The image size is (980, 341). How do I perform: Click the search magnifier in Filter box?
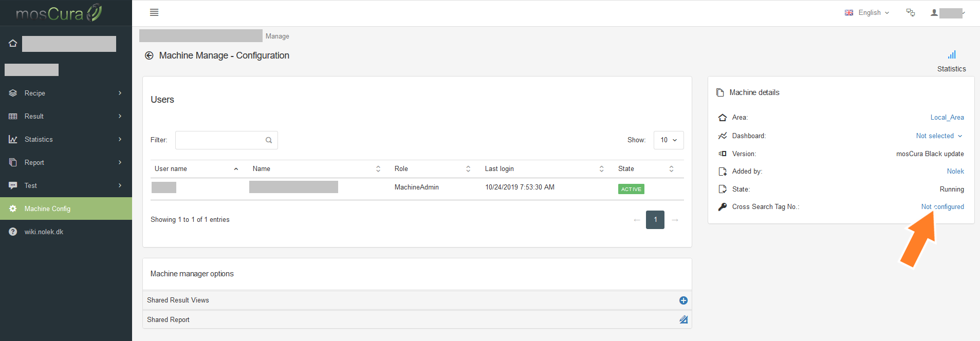[x=269, y=140]
